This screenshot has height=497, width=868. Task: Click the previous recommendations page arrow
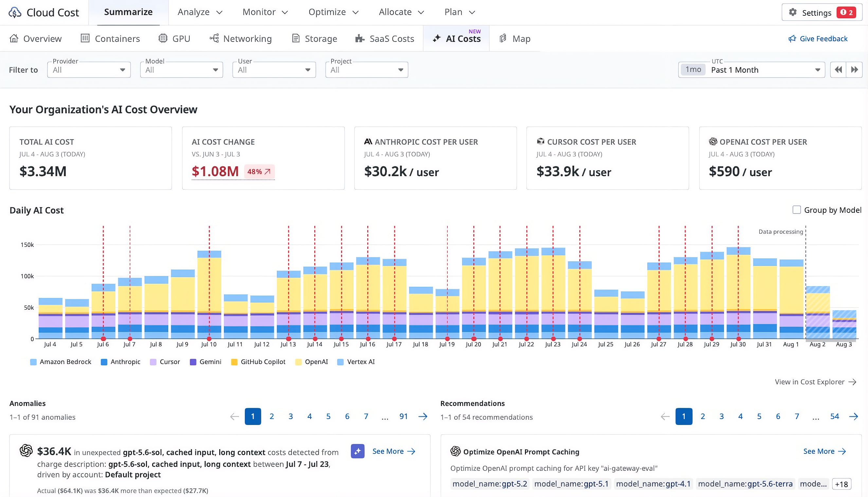665,416
